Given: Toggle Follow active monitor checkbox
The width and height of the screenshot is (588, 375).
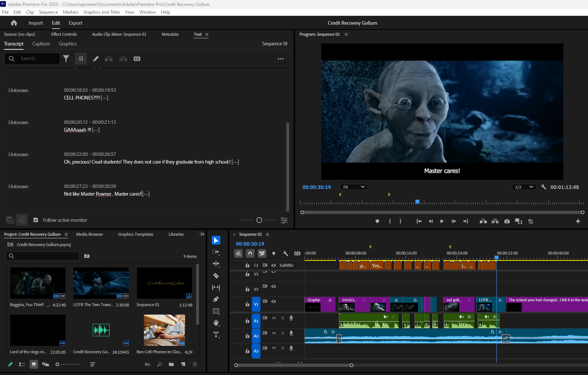Looking at the screenshot, I should coord(36,220).
